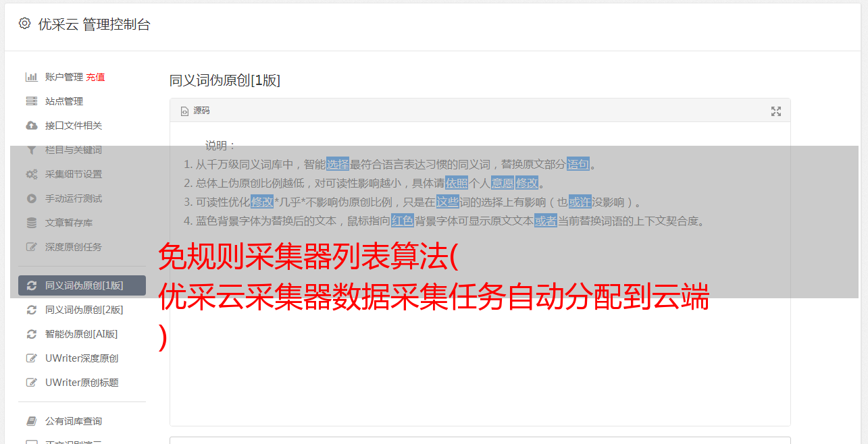Click the play icon for 手动运行测试
The width and height of the screenshot is (868, 444).
pyautogui.click(x=31, y=198)
